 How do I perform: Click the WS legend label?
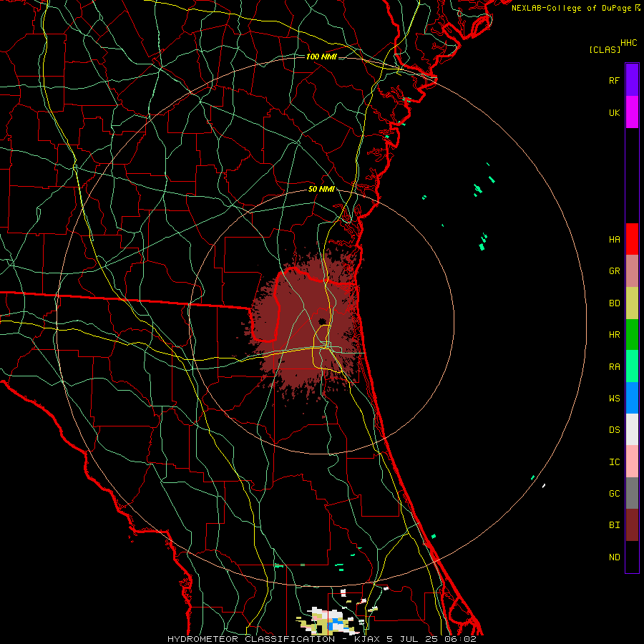[614, 399]
